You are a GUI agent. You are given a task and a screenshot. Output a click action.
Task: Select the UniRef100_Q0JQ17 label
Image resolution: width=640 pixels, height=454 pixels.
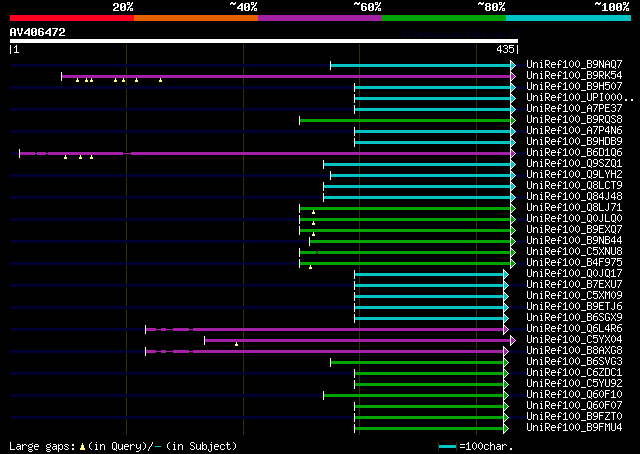click(574, 274)
